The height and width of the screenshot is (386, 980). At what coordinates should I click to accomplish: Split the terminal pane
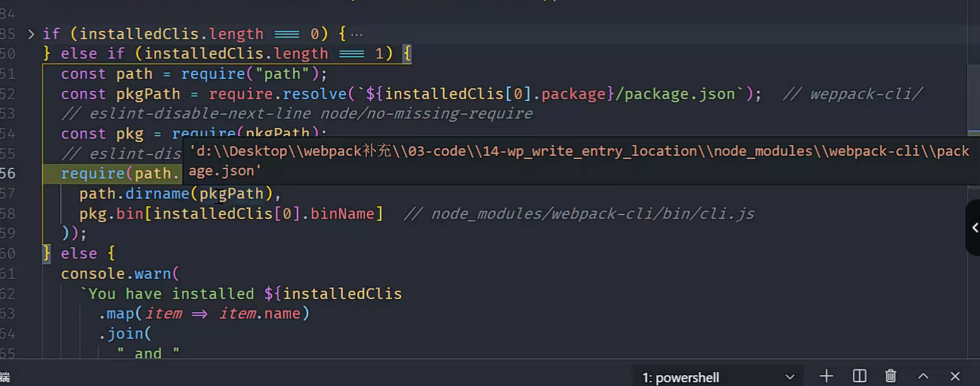[x=859, y=377]
